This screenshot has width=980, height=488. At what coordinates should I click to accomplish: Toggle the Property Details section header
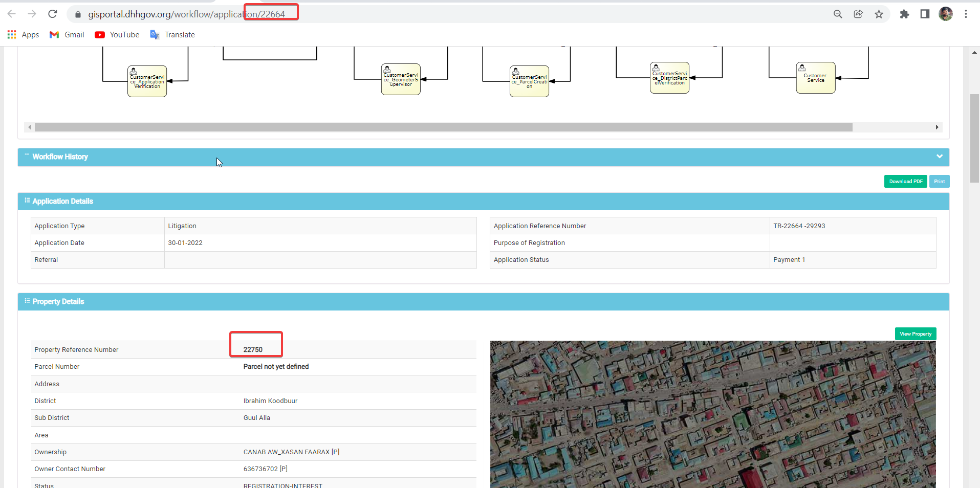483,302
